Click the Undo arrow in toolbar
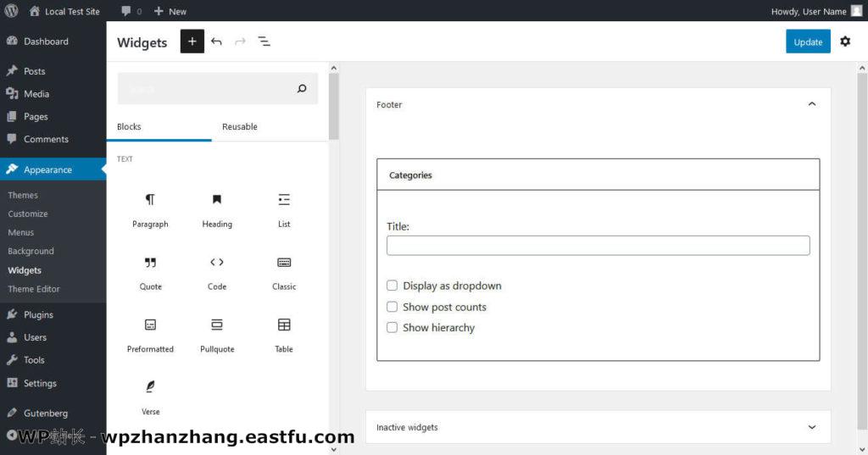Viewport: 868px width, 455px height. [x=217, y=42]
